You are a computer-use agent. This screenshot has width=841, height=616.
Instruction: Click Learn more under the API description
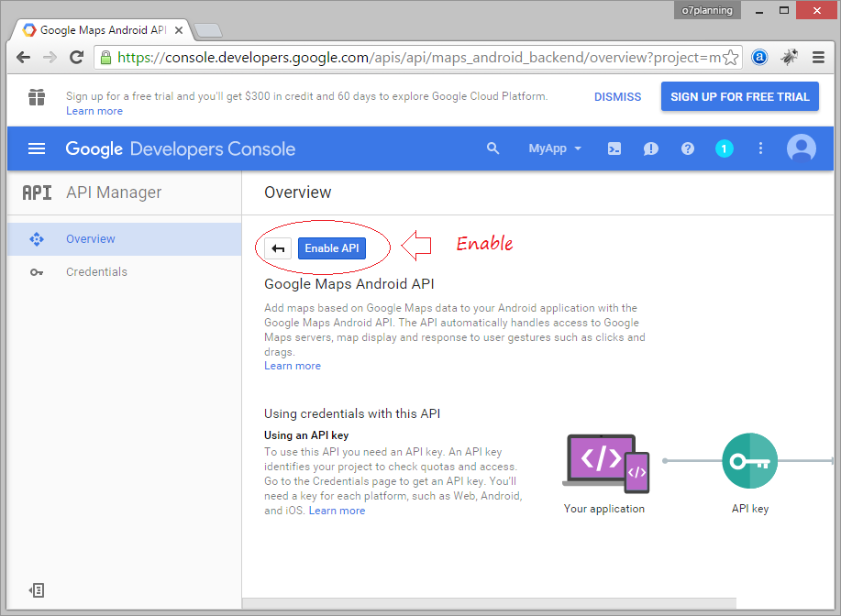(x=293, y=366)
